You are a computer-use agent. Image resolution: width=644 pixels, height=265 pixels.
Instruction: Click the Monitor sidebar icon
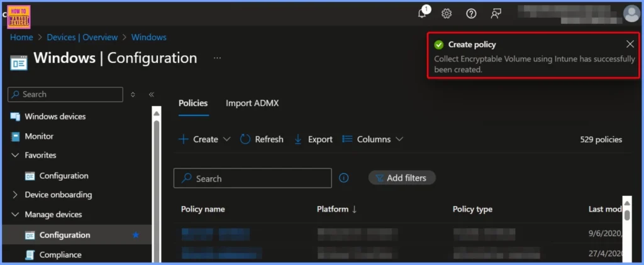pos(15,136)
